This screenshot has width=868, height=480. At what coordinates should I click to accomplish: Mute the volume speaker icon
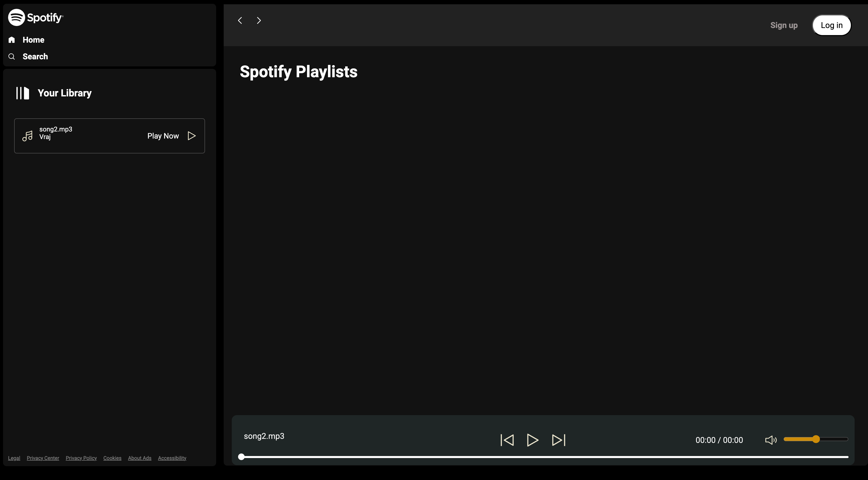click(x=771, y=440)
